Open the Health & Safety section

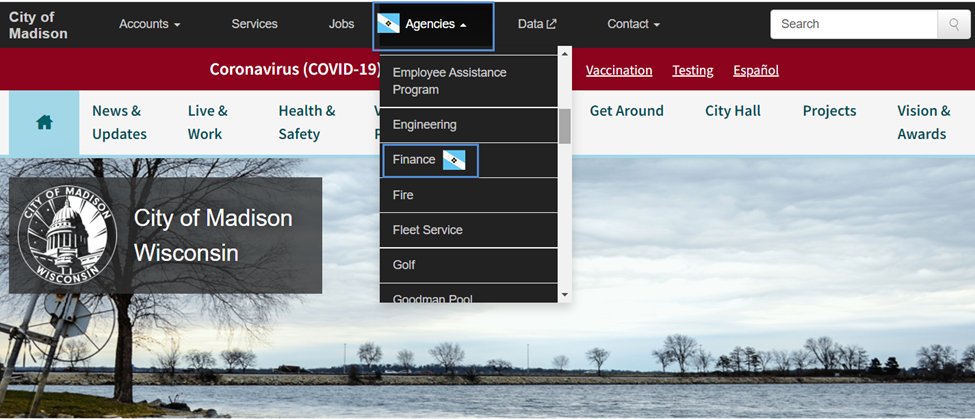(307, 122)
